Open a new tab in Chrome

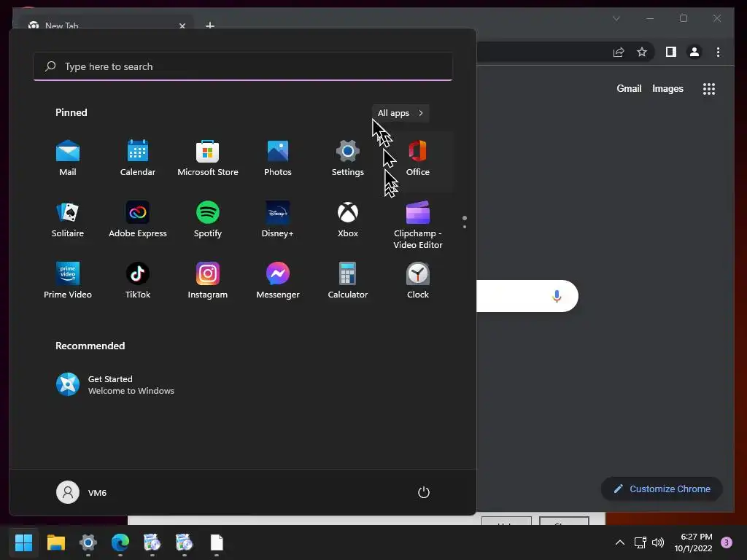(209, 26)
